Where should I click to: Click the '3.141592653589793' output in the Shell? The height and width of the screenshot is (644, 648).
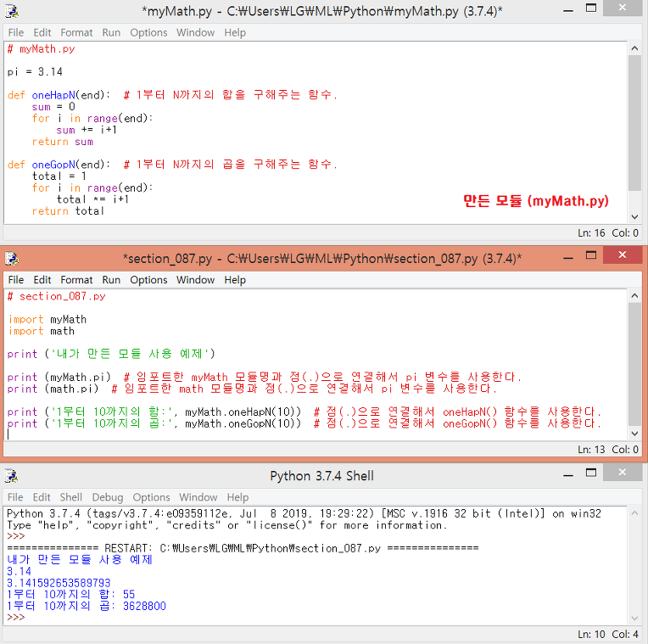(x=59, y=583)
